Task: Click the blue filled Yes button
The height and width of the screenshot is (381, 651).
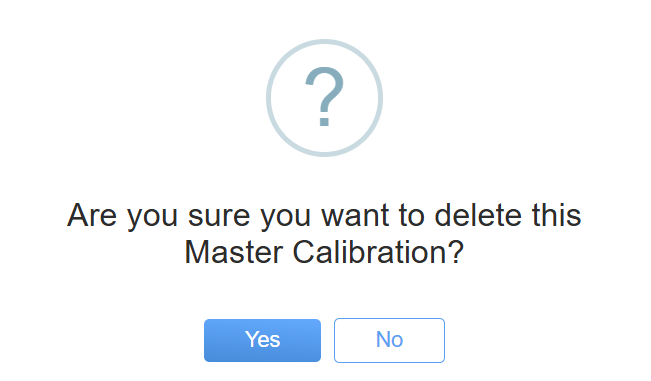Action: coord(262,340)
